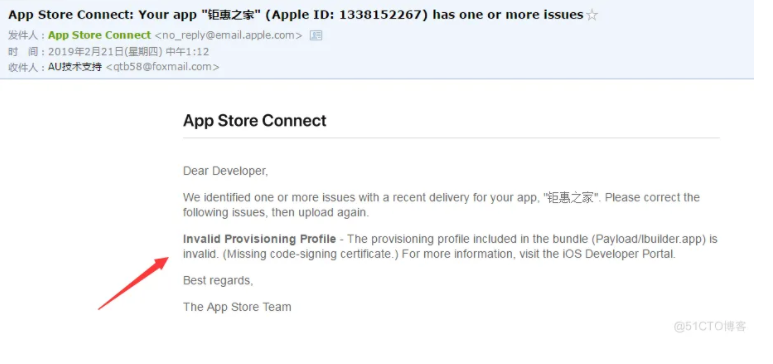773x364 pixels.
Task: Click the Payload/Ibuilder.app bundle path text
Action: coord(649,239)
